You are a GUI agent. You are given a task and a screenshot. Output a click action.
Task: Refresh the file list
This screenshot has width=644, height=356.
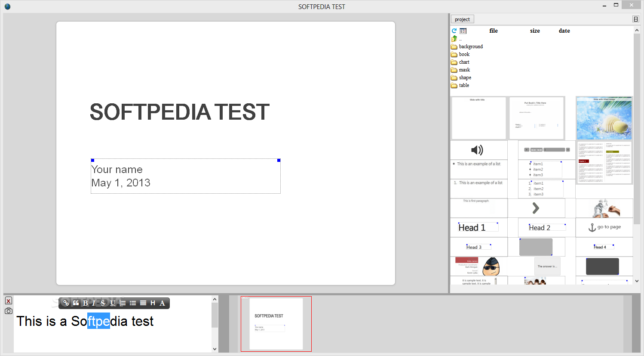point(454,31)
